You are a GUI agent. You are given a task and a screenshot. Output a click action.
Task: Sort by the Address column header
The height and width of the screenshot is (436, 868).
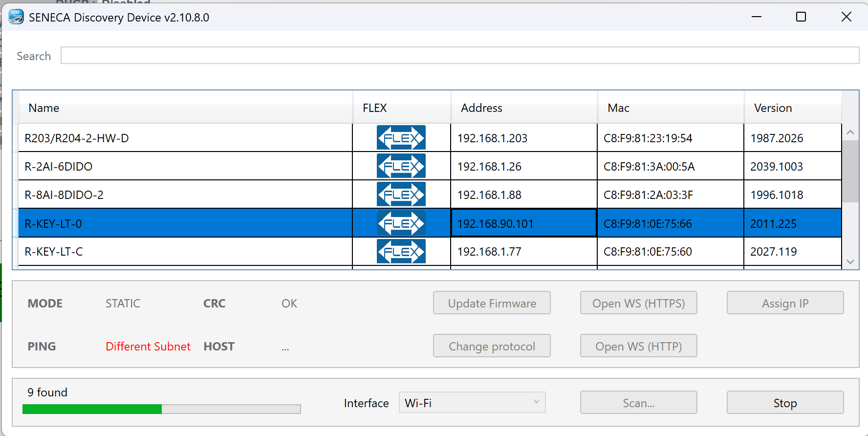[x=524, y=108]
